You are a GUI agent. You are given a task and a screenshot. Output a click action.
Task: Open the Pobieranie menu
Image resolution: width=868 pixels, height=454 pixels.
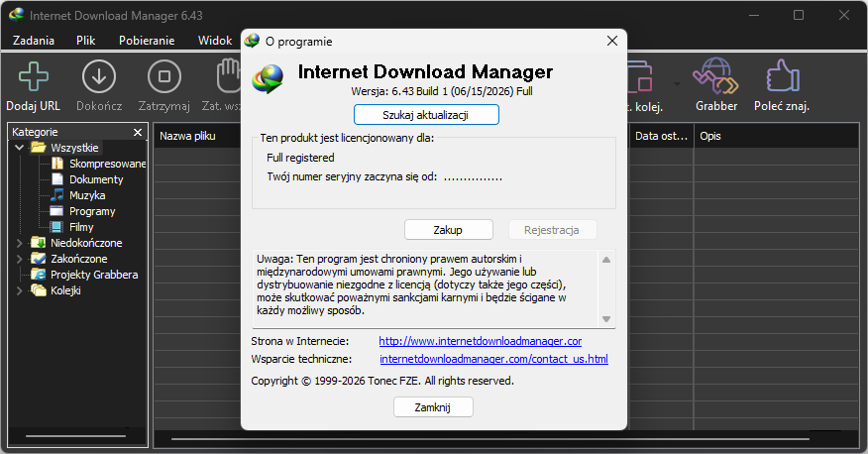(147, 41)
